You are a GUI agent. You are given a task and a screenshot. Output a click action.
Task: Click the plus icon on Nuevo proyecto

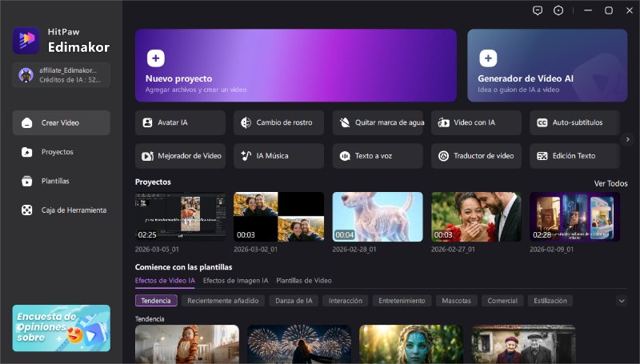pyautogui.click(x=155, y=58)
